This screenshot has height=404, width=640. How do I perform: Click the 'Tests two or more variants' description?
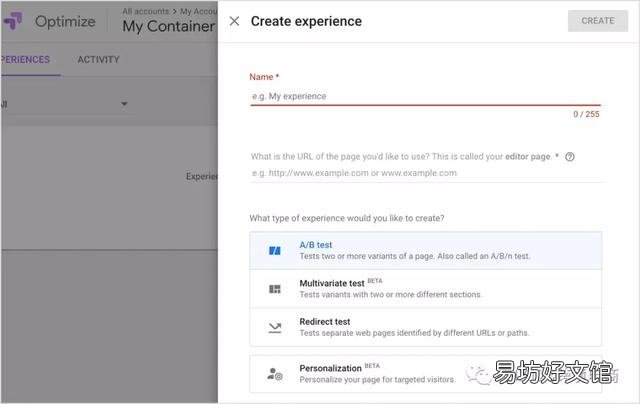click(415, 256)
